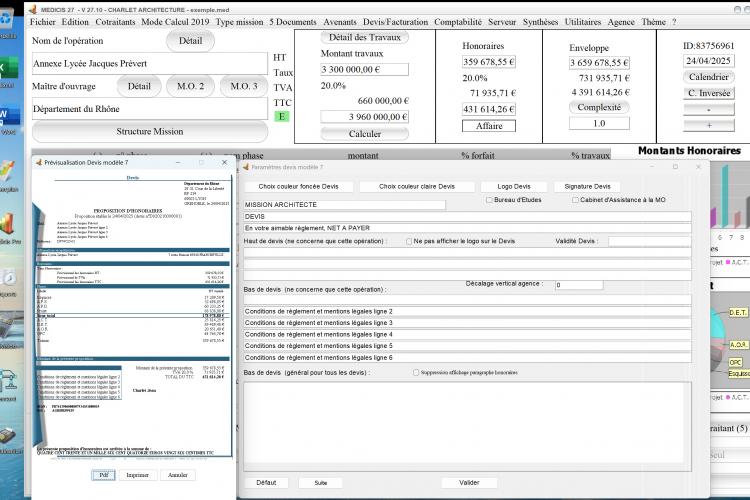Click the Décalage vertical agence field

[579, 285]
